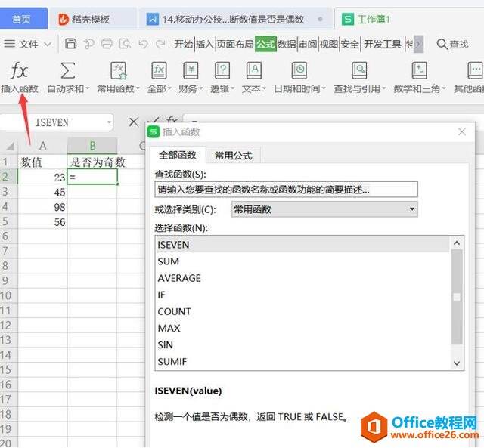Expand the 自动求和 dropdown arrow
The width and height of the screenshot is (484, 448).
point(88,89)
